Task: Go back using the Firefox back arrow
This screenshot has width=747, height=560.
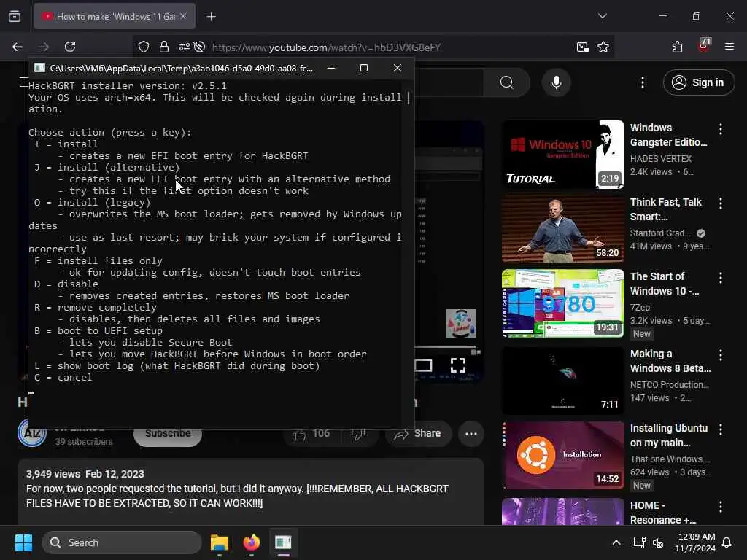Action: (18, 47)
